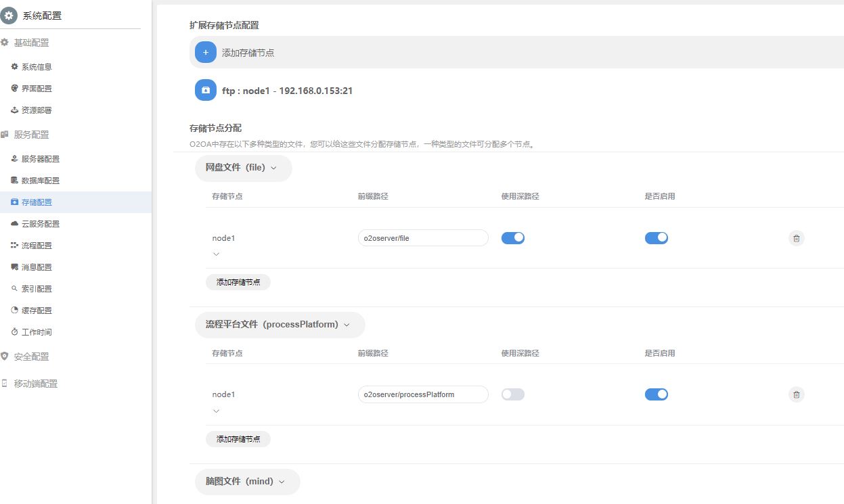Toggle 是否启用 switch for 流程平台文件 node1
The width and height of the screenshot is (844, 504).
(657, 394)
